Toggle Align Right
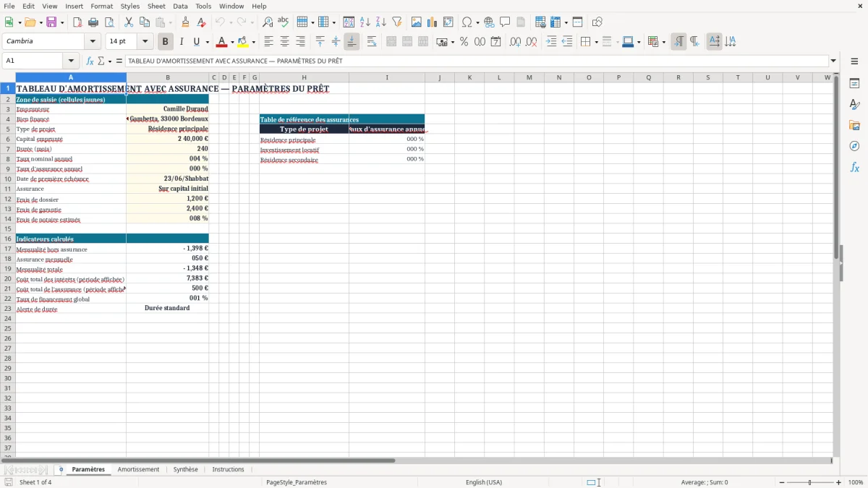The width and height of the screenshot is (868, 488). click(x=301, y=42)
